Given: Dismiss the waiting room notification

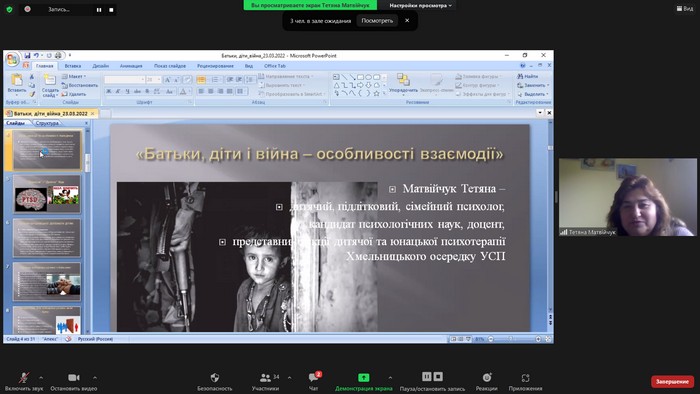Looking at the screenshot, I should point(407,21).
